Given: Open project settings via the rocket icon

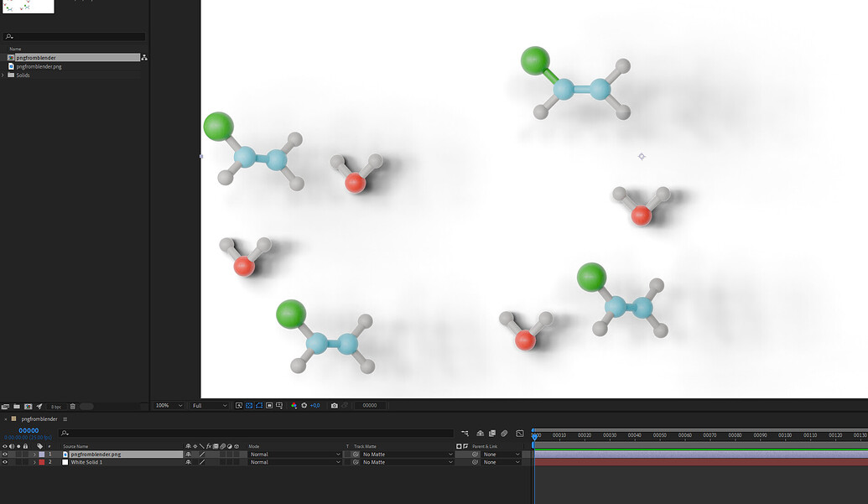Looking at the screenshot, I should 39,407.
